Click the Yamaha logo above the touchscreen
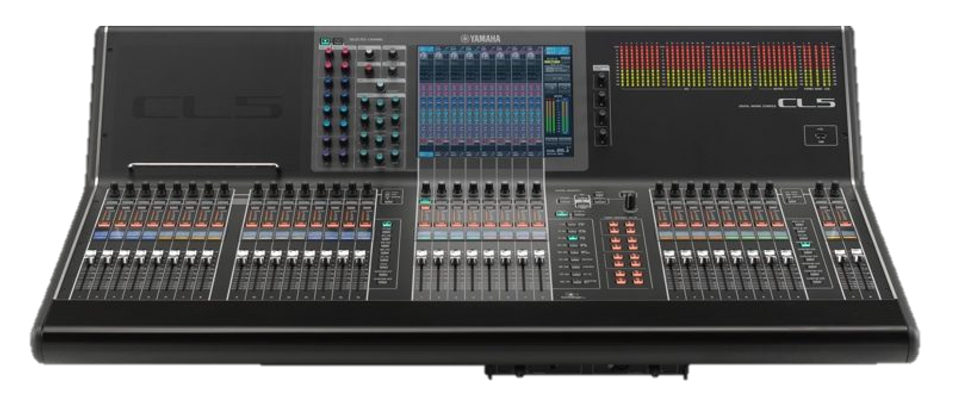The height and width of the screenshot is (412, 980). tap(481, 39)
